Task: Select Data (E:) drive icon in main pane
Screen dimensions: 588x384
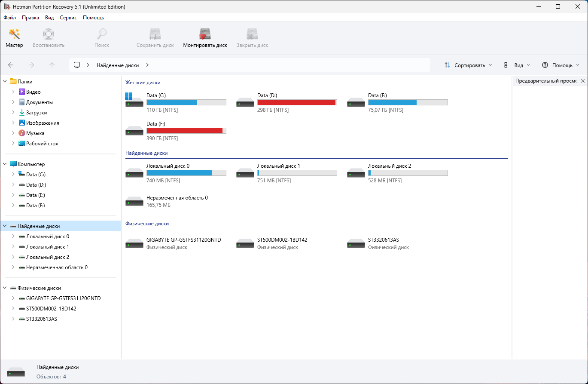Action: tap(356, 102)
